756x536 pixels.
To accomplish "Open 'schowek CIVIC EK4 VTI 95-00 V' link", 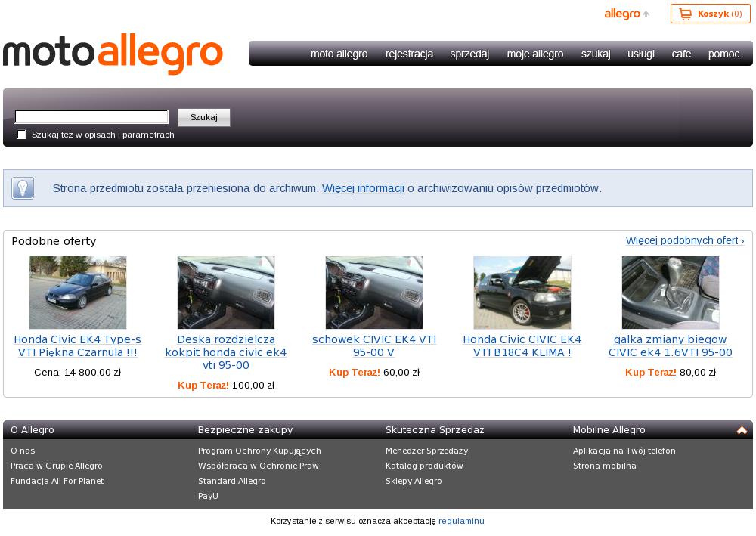I will tap(374, 346).
